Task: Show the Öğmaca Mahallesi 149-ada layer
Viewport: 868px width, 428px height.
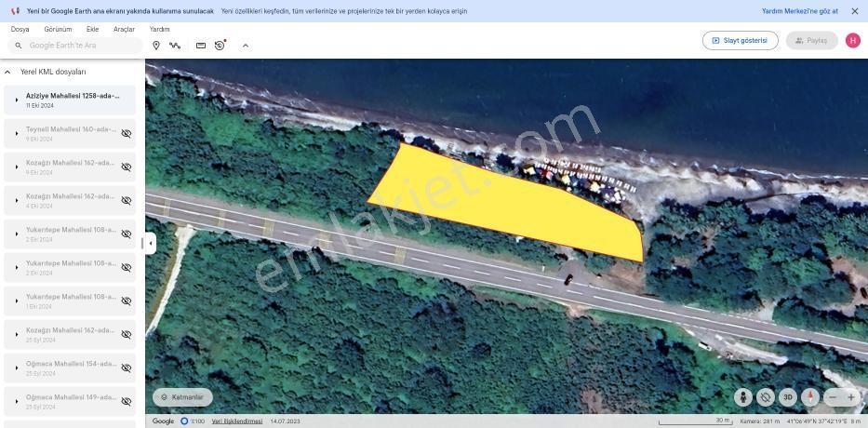Action: [x=127, y=401]
